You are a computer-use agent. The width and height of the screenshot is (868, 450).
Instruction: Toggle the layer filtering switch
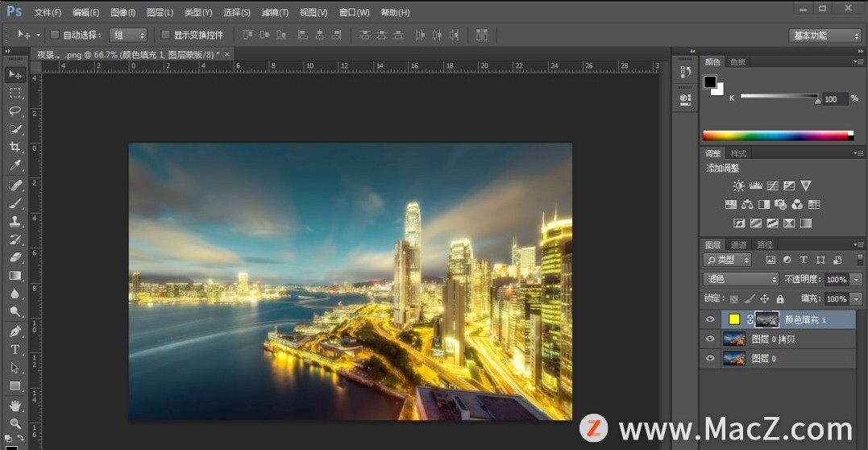tap(859, 260)
